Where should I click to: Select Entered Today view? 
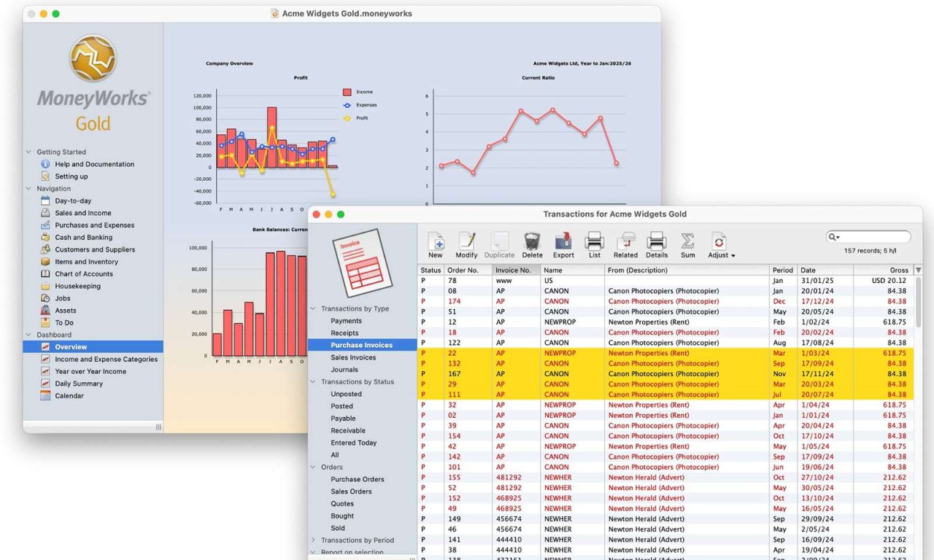click(353, 443)
